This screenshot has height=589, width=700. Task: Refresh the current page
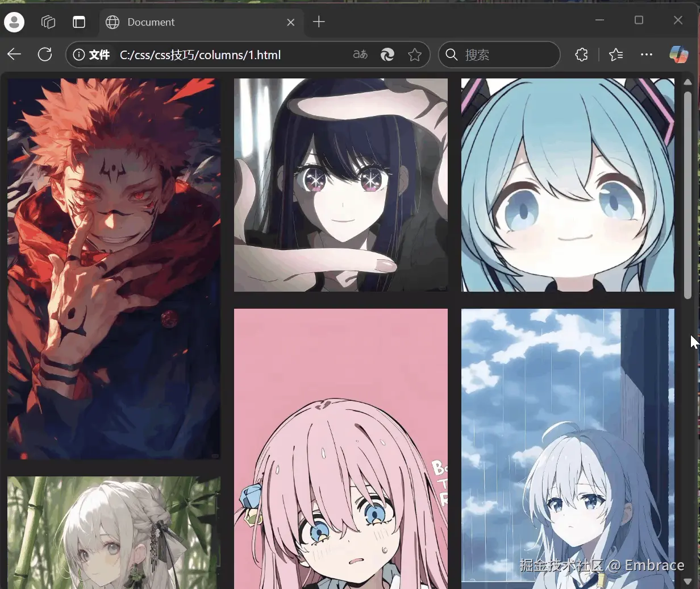[x=45, y=55]
